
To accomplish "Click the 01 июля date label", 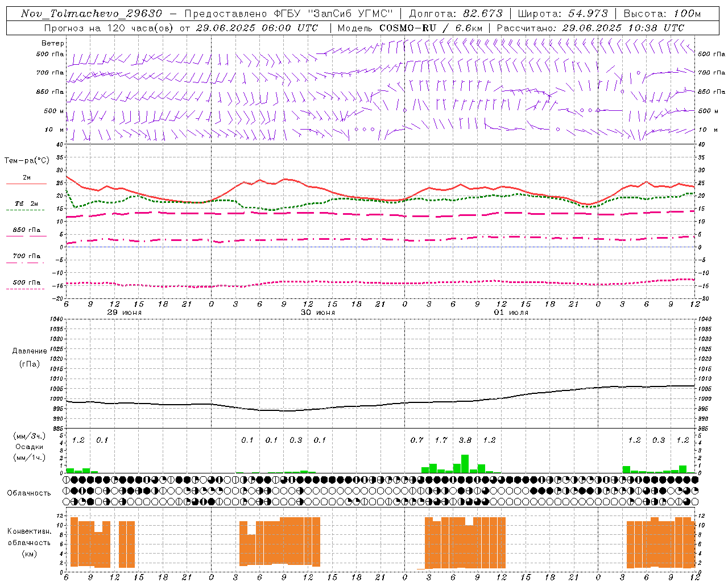I will (511, 313).
